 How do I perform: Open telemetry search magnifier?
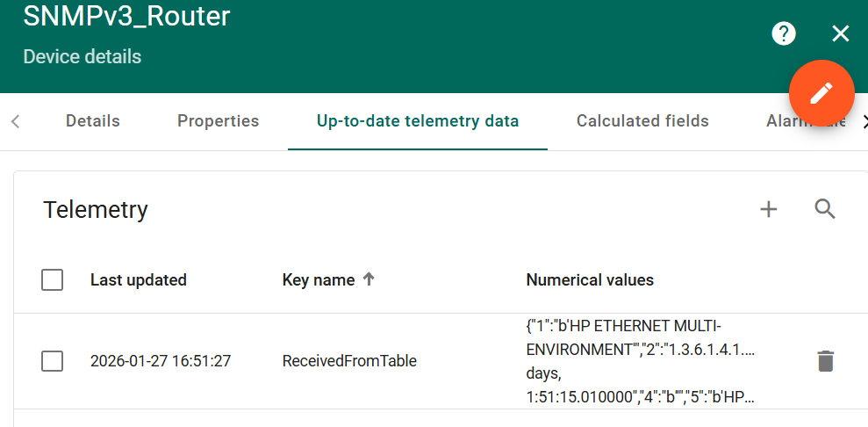(x=825, y=209)
